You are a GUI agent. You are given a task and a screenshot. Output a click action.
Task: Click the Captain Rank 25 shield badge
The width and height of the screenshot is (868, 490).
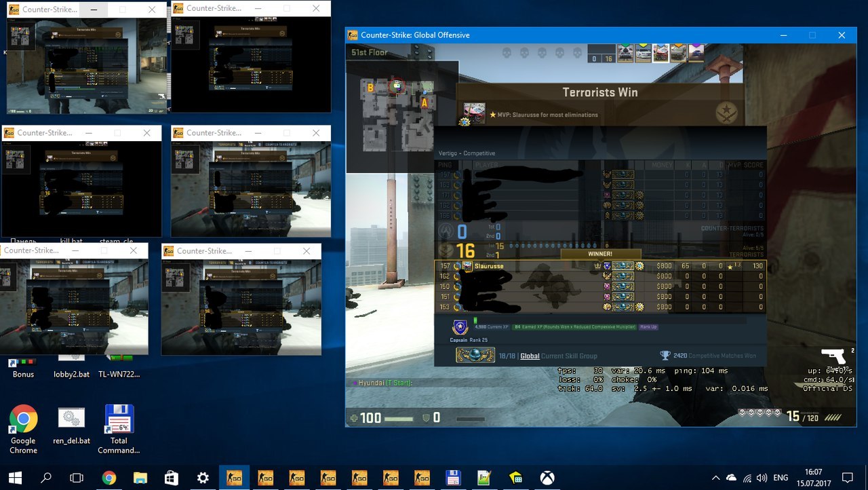click(x=460, y=328)
